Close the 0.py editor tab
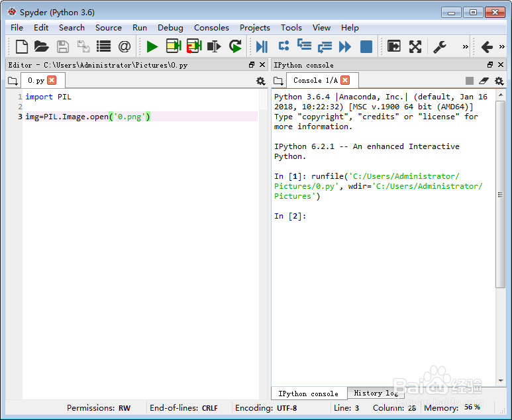This screenshot has width=512, height=420. [52, 80]
